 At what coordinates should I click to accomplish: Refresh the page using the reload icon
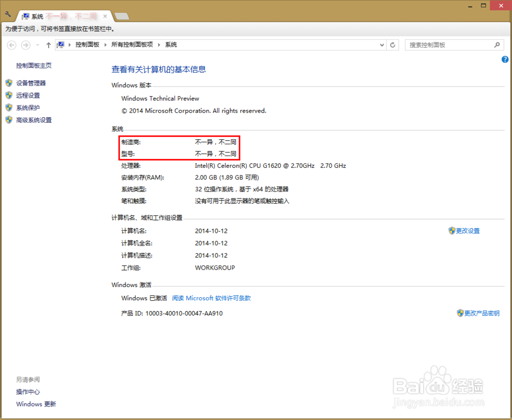[x=393, y=45]
